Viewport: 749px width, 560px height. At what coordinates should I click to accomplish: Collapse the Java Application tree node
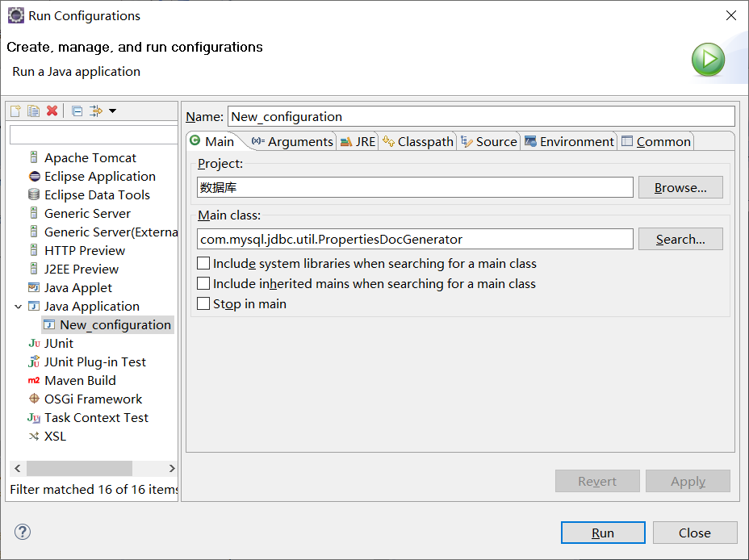point(18,307)
